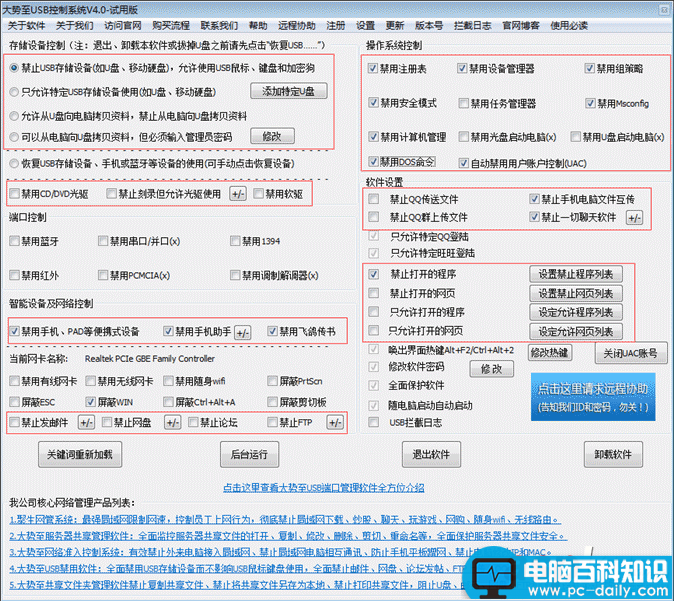
Task: Click +/- button next to 禁用手机助手
Action: (242, 333)
